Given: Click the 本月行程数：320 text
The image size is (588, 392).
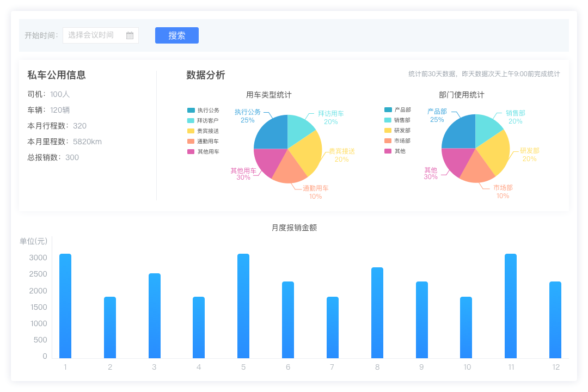Looking at the screenshot, I should (x=57, y=126).
